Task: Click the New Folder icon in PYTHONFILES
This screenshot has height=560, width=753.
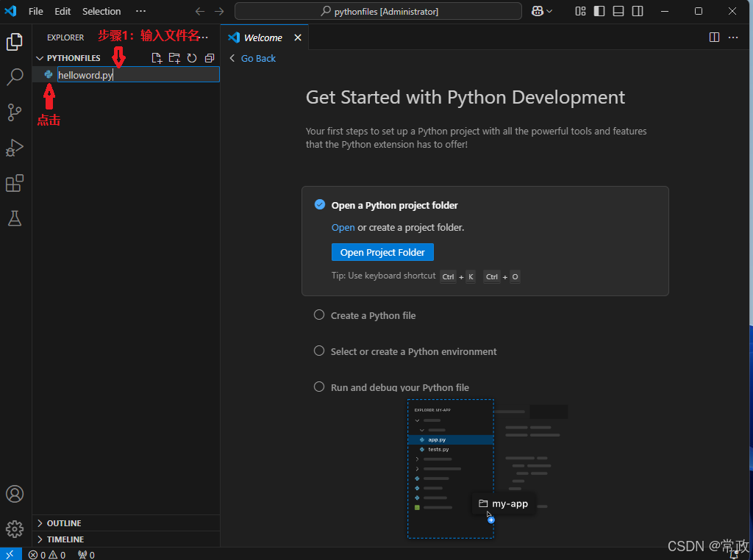Action: (x=174, y=58)
